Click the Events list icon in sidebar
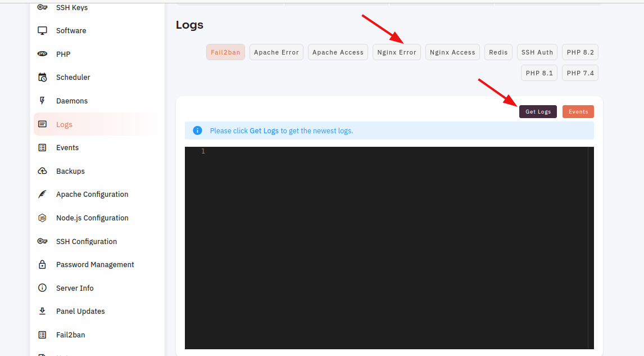The image size is (644, 356). point(42,147)
